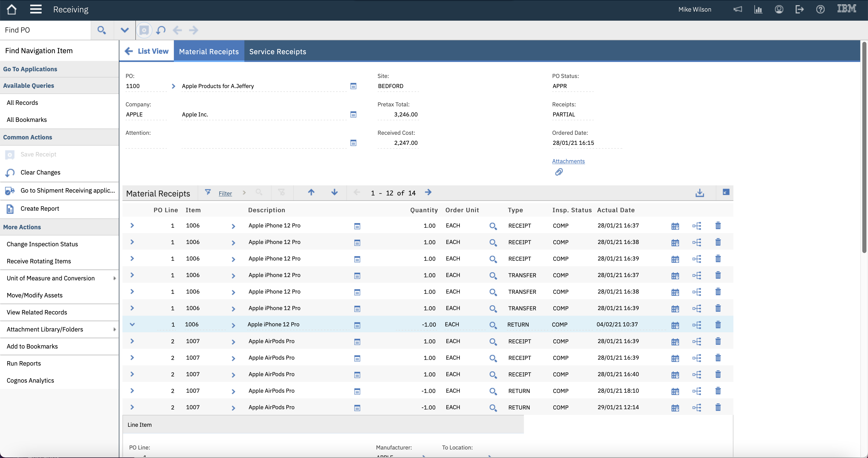This screenshot has height=458, width=868.
Task: Open the Bulletin Board megaphone icon
Action: 738,10
